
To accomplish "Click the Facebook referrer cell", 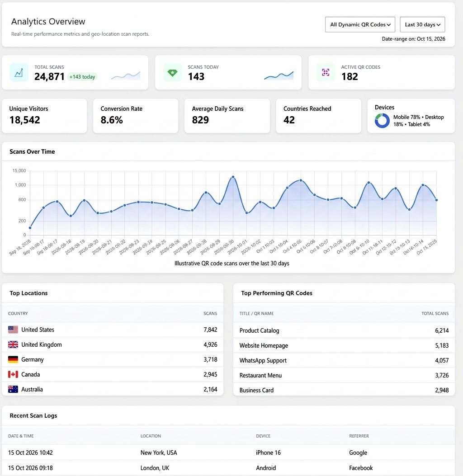I will tap(361, 468).
